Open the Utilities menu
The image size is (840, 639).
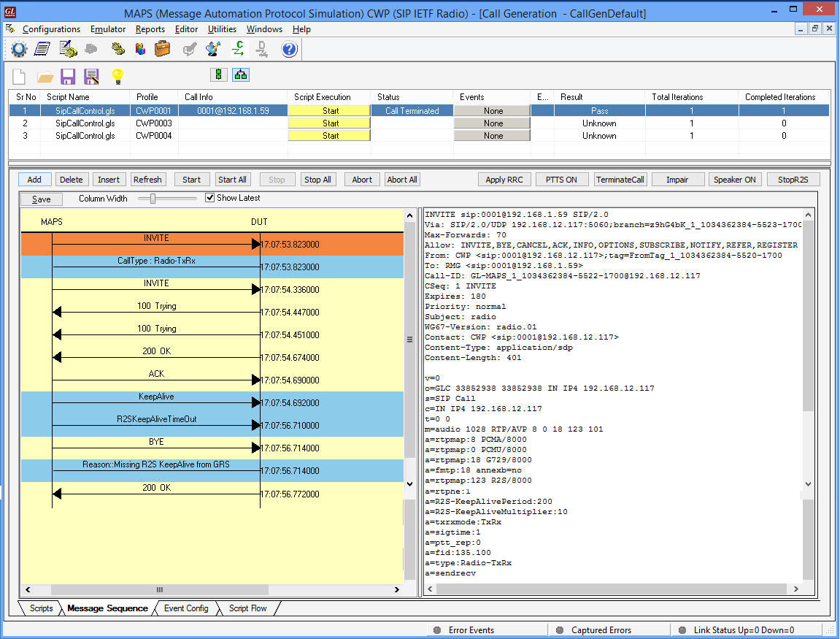pyautogui.click(x=222, y=29)
